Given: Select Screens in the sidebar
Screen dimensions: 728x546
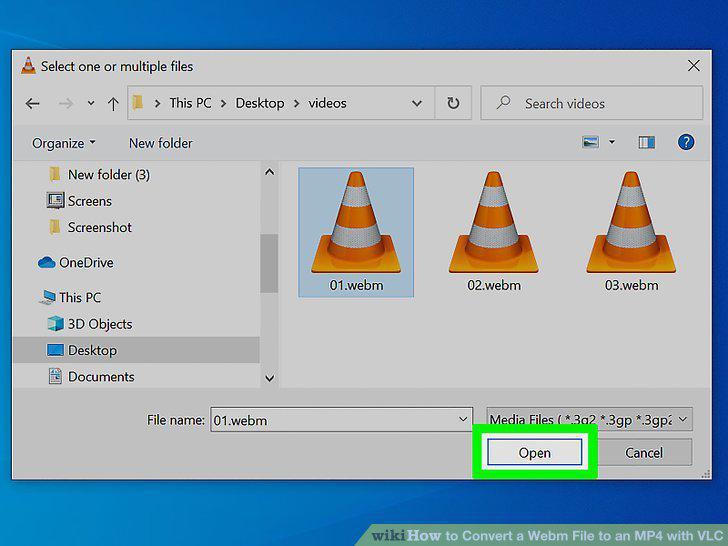Looking at the screenshot, I should click(x=90, y=201).
